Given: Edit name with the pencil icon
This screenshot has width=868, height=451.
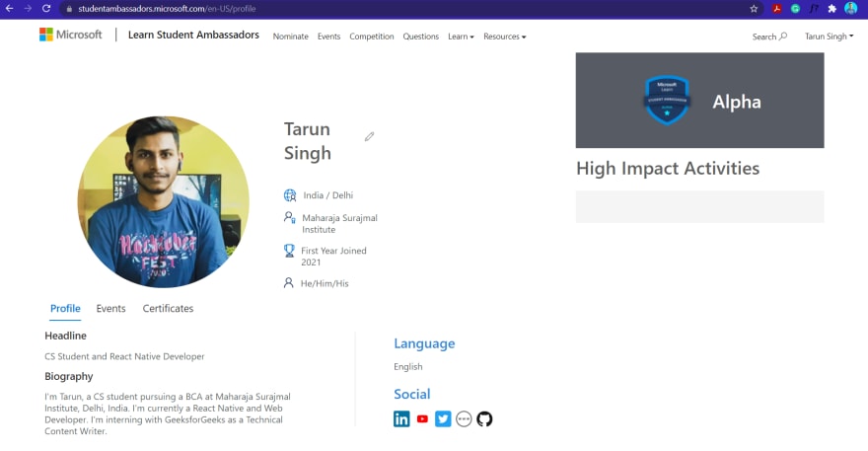Looking at the screenshot, I should pyautogui.click(x=369, y=136).
